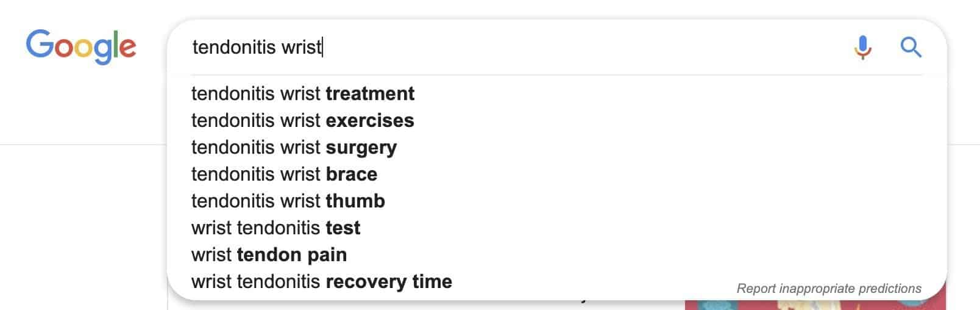Click the bold 'tendon pain' text

pyautogui.click(x=291, y=255)
